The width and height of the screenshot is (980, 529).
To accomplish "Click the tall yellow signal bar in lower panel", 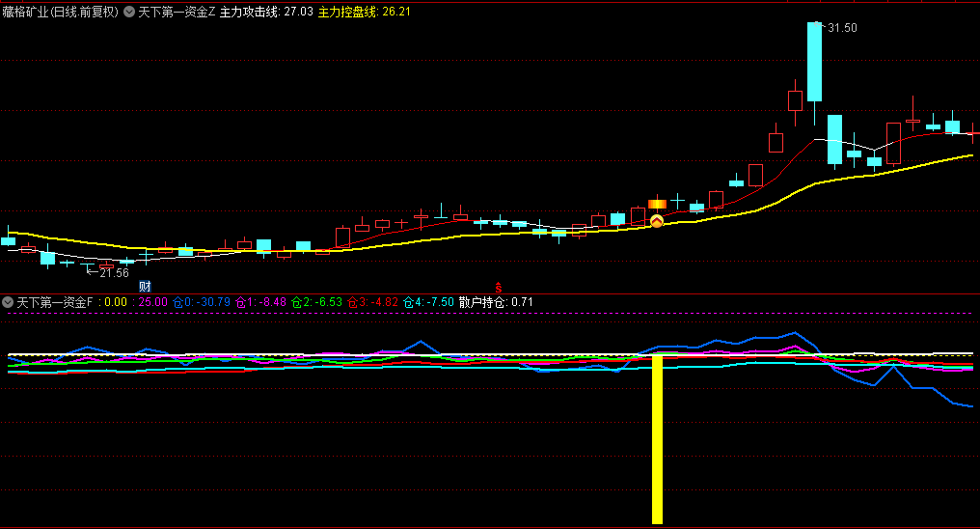I will pos(657,439).
